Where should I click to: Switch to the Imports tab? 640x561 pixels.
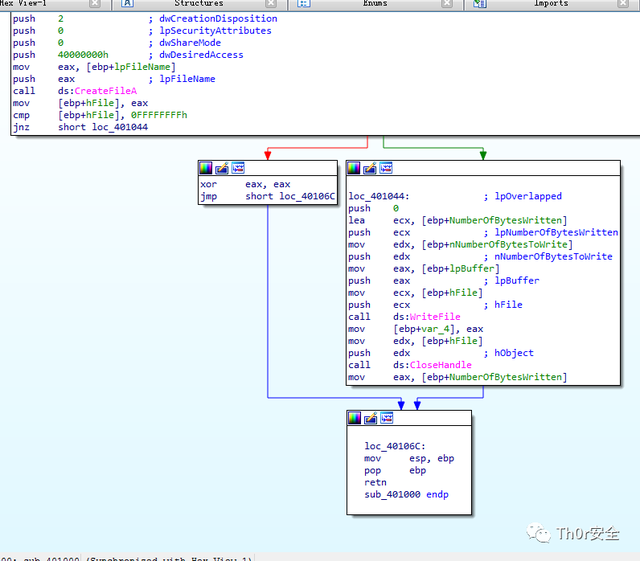pyautogui.click(x=551, y=3)
